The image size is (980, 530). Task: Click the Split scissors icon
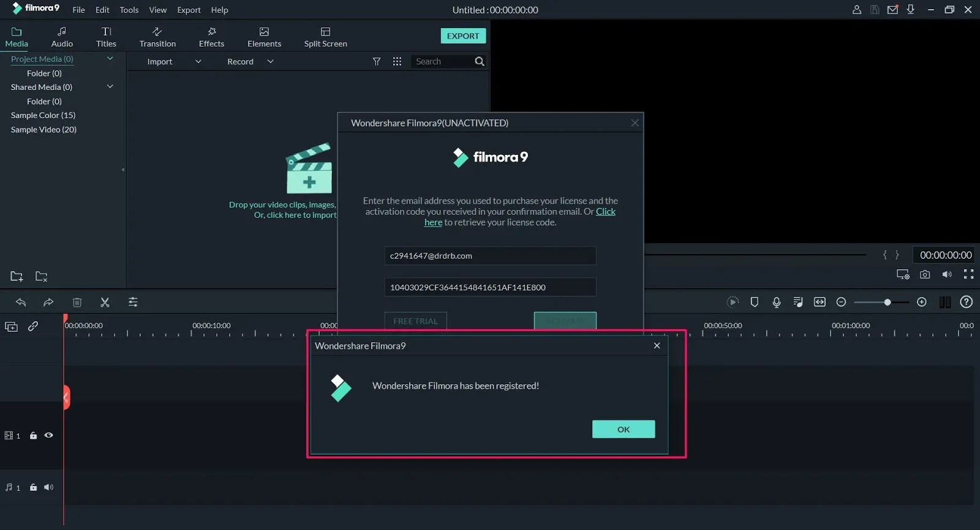coord(105,302)
